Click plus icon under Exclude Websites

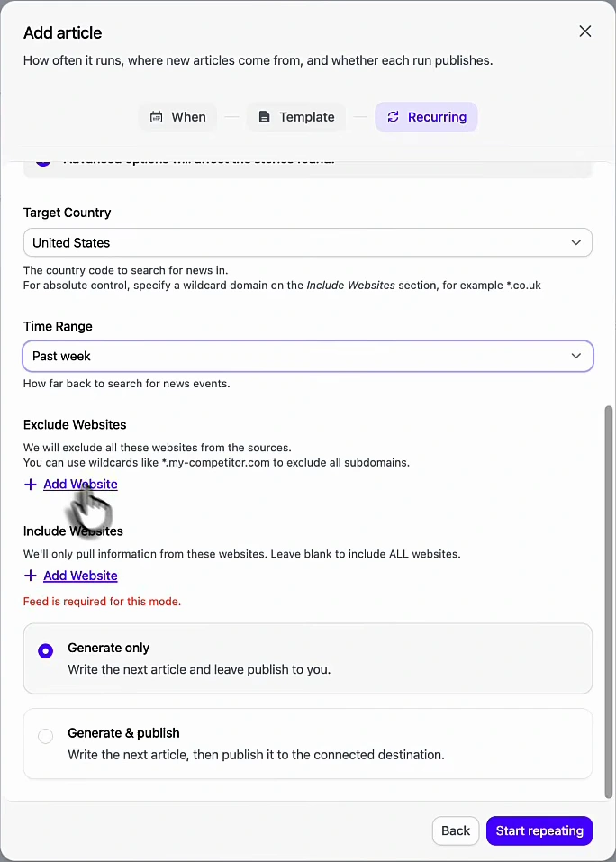(x=31, y=485)
